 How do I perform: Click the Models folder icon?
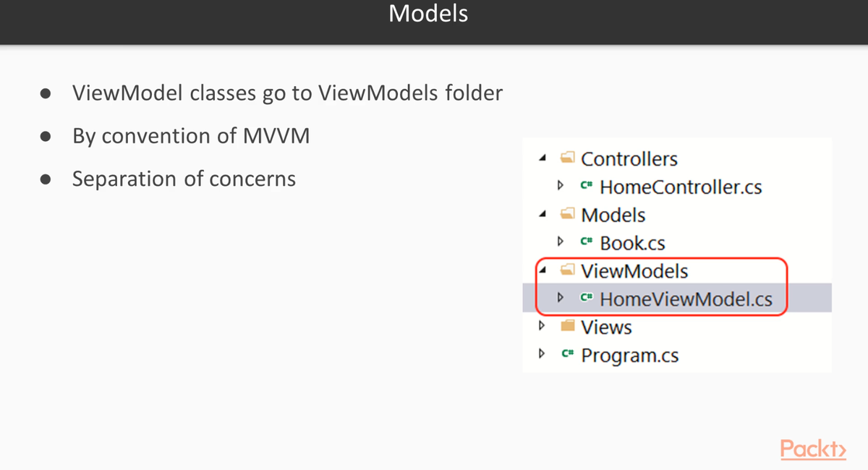pyautogui.click(x=567, y=215)
